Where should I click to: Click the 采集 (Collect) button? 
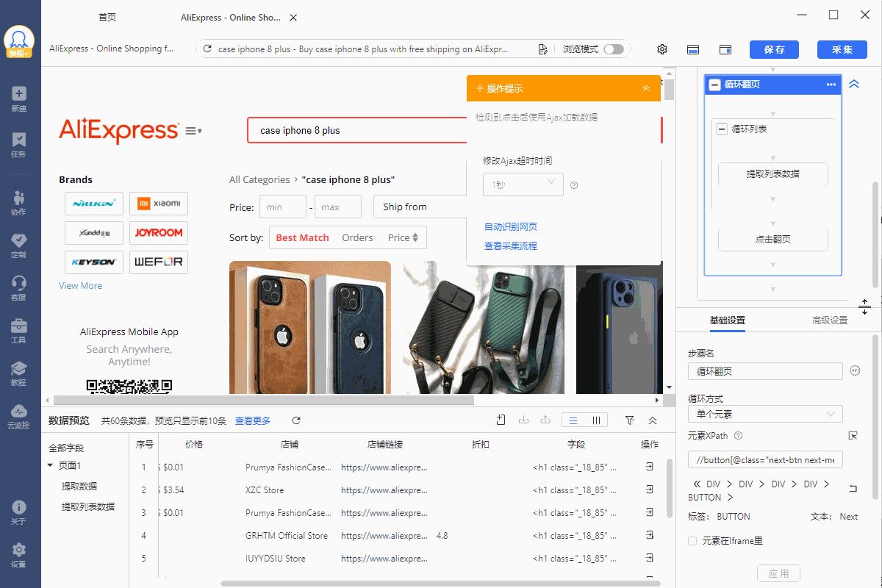(x=842, y=49)
